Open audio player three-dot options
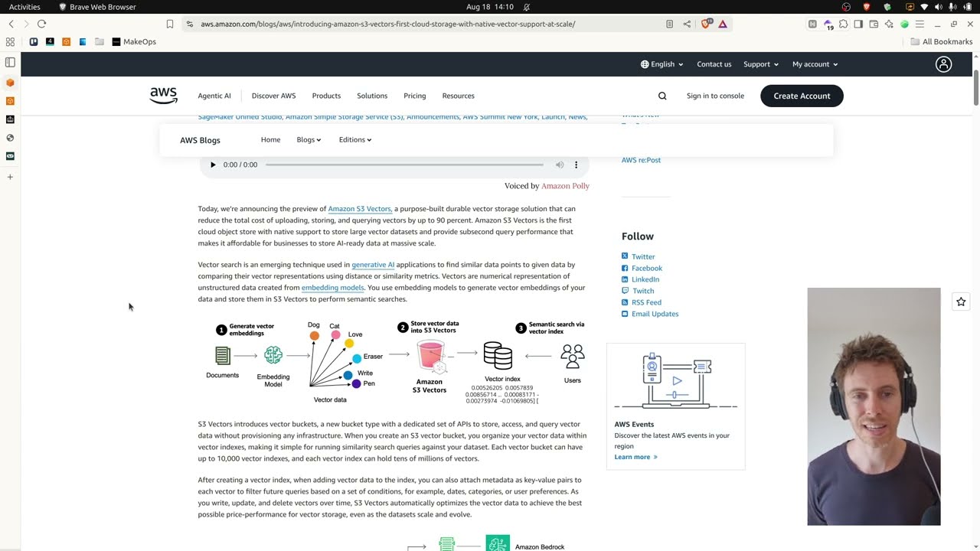The image size is (980, 551). coord(576,165)
